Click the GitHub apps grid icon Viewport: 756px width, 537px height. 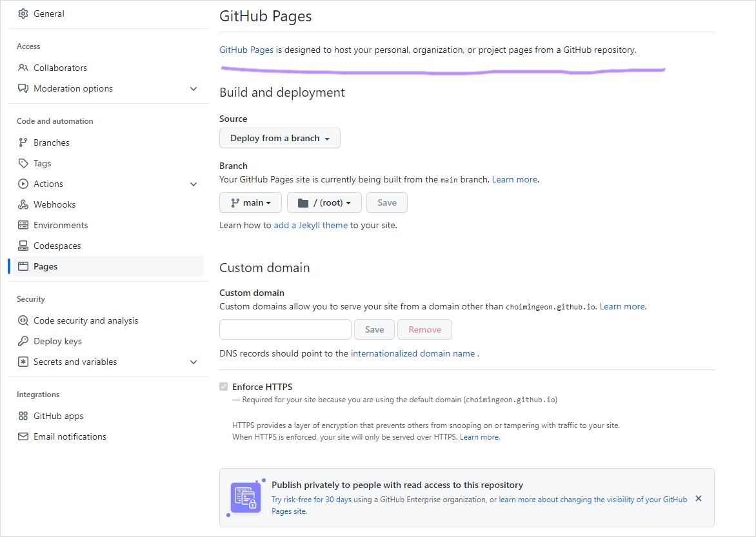pos(23,416)
